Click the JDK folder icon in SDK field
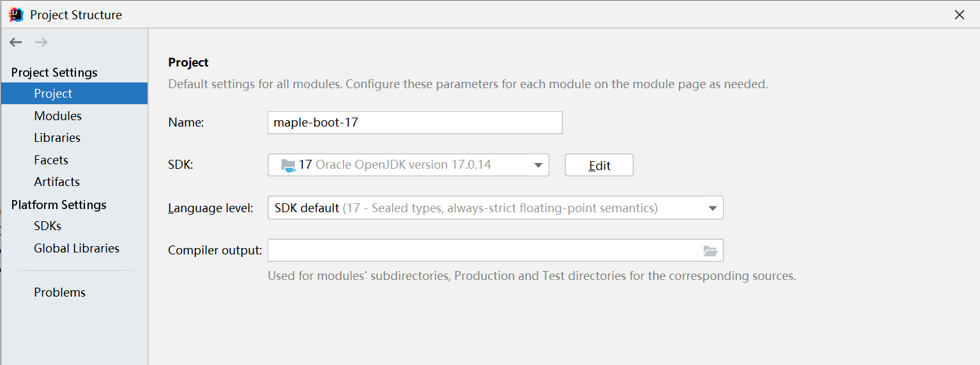Screen dimensions: 980x365 click(288, 165)
